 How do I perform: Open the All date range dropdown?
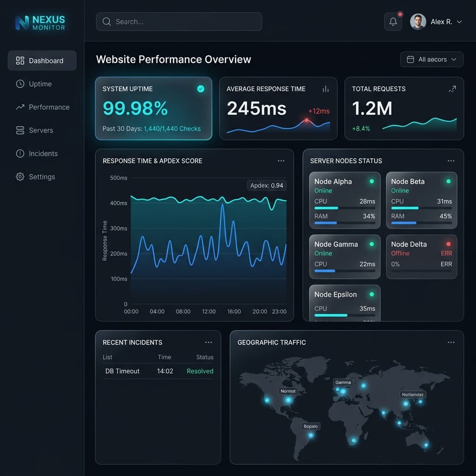coord(431,59)
